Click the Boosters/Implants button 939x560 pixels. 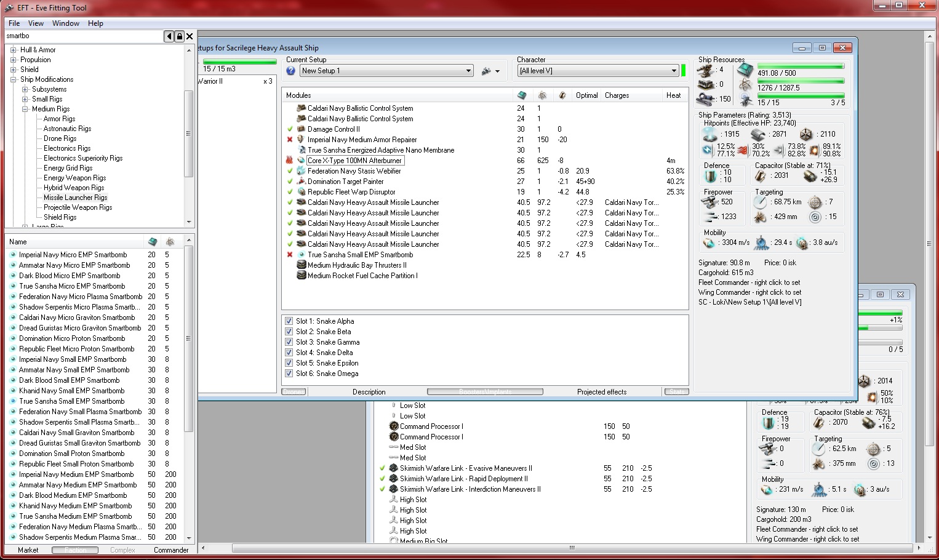pos(485,392)
